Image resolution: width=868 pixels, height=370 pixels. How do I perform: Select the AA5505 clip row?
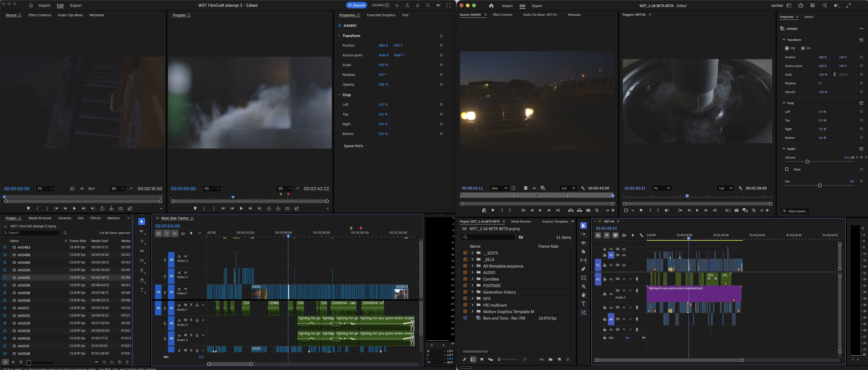click(67, 278)
